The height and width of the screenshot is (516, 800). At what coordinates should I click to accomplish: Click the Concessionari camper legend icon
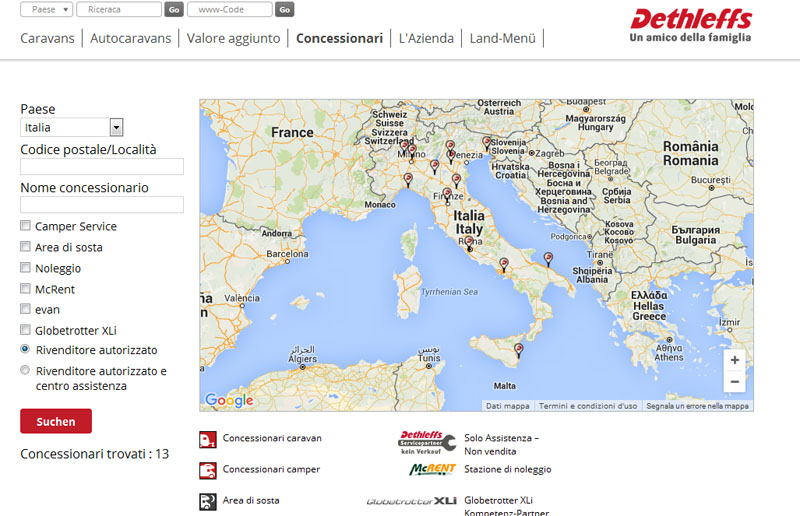207,469
